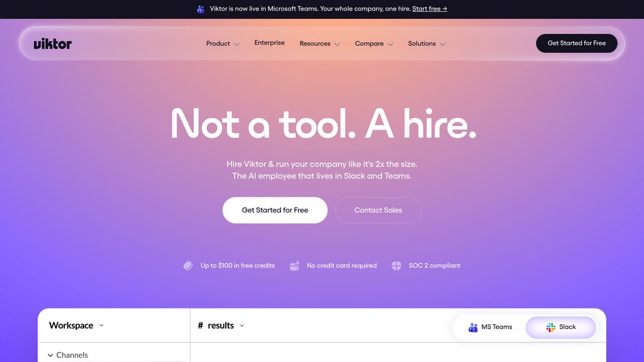Viewport: 644px width, 362px height.
Task: Open the Product dropdown menu
Action: (223, 43)
